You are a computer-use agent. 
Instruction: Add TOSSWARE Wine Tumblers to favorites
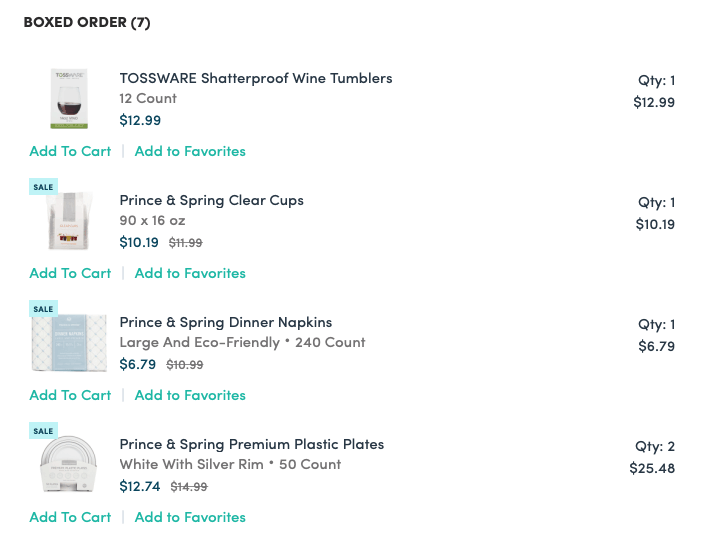click(x=190, y=151)
